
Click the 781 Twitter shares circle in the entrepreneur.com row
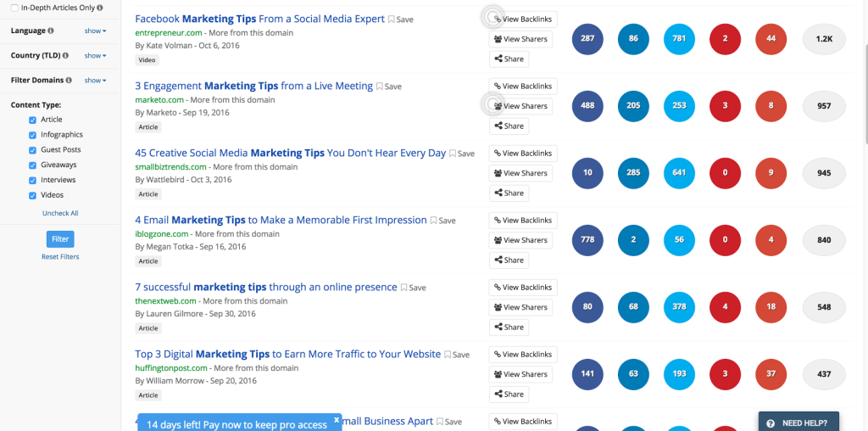coord(679,39)
